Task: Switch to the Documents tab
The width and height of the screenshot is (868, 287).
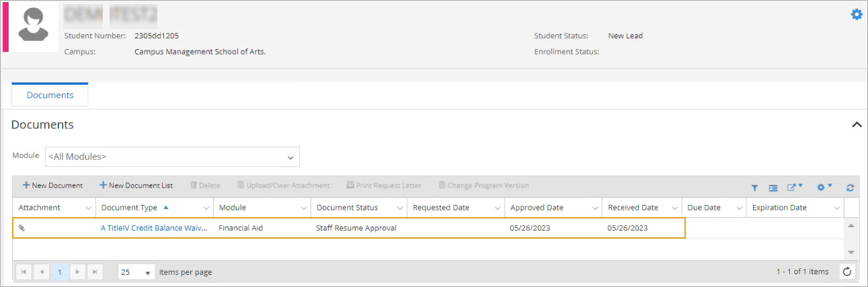Action: click(x=50, y=95)
